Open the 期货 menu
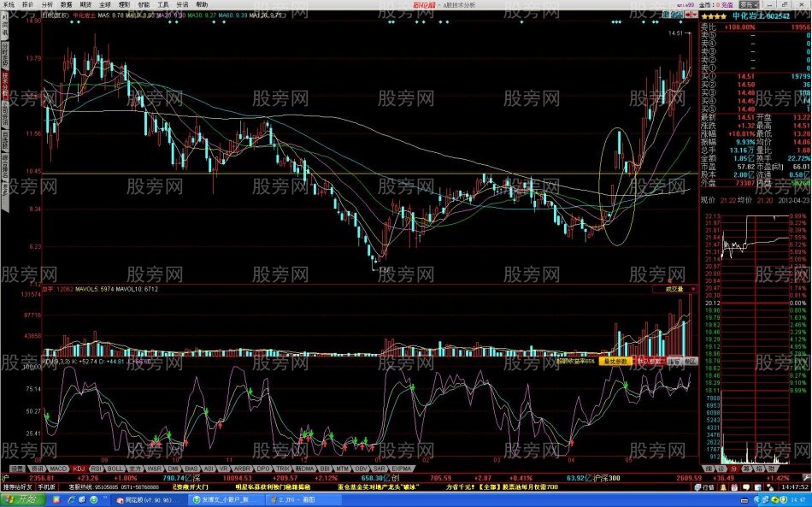Image resolution: width=812 pixels, height=507 pixels. point(85,4)
